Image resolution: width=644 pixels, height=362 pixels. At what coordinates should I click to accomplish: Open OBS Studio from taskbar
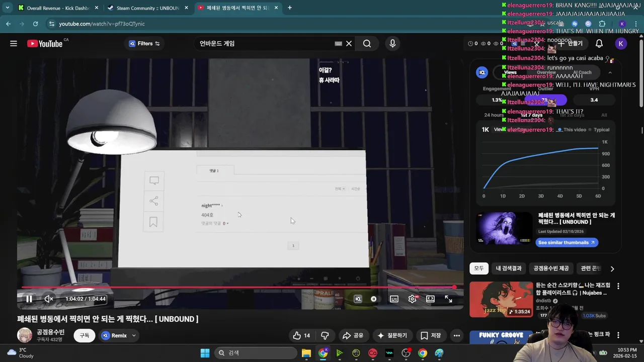click(406, 353)
